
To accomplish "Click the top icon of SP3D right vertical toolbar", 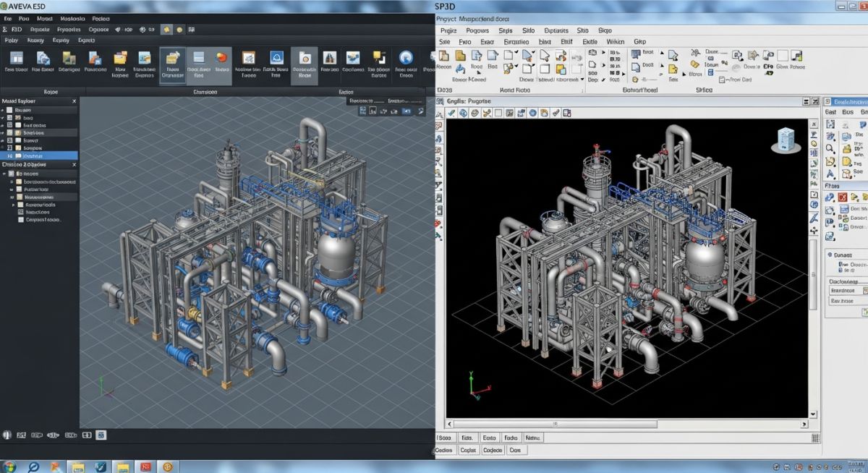I will (814, 124).
